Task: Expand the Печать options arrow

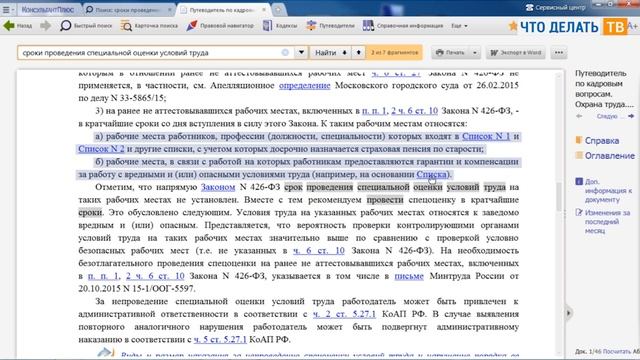Action: coord(474,53)
